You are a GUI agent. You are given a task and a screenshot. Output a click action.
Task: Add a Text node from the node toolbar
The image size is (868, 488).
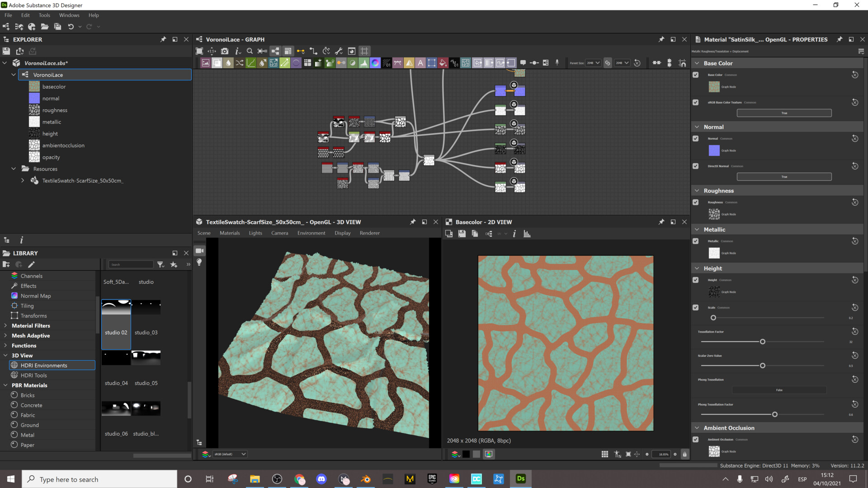point(420,62)
